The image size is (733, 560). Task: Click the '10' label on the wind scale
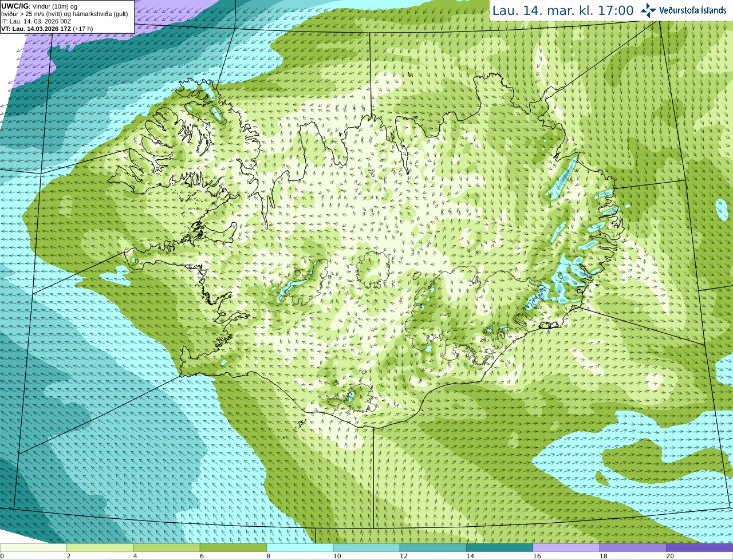click(336, 556)
